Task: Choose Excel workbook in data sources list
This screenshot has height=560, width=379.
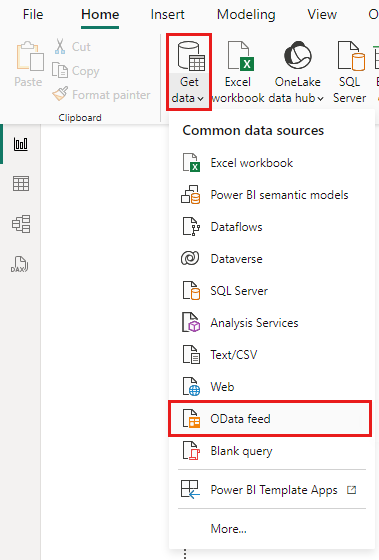Action: coord(272,163)
